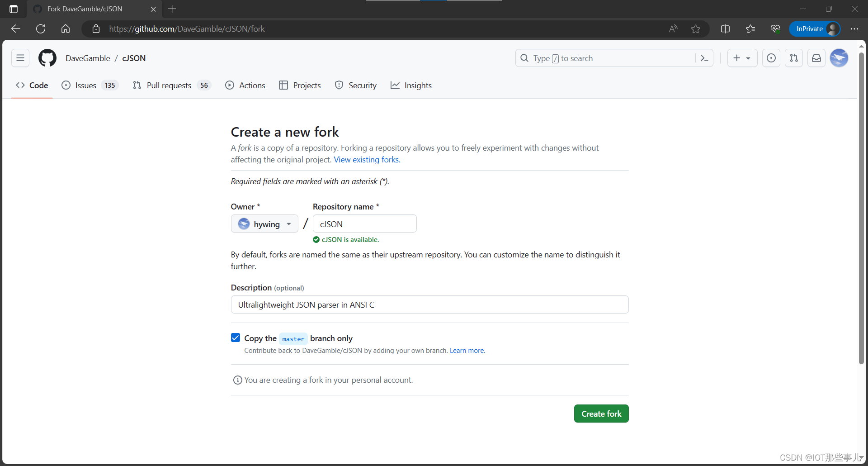Open the issues icon in header
Image resolution: width=868 pixels, height=466 pixels.
(771, 58)
